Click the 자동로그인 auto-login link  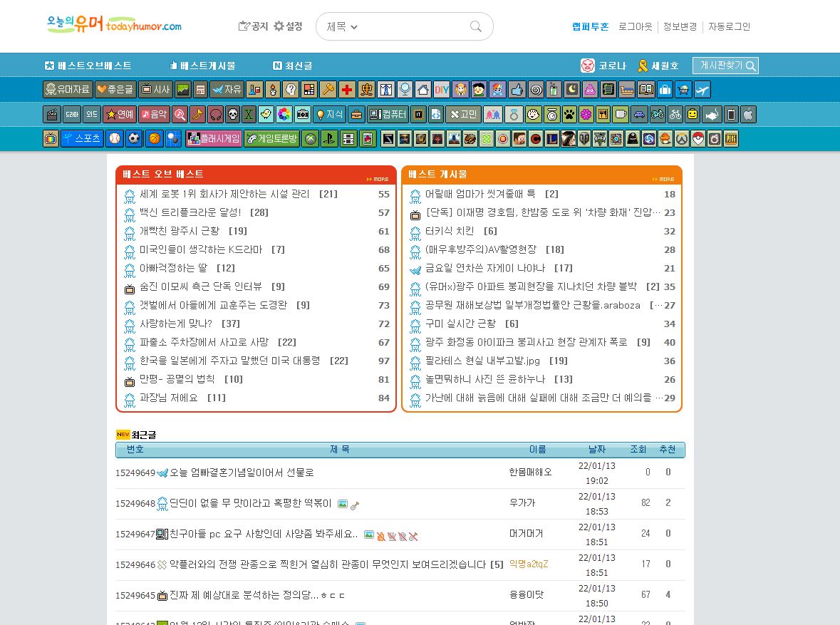pos(729,26)
